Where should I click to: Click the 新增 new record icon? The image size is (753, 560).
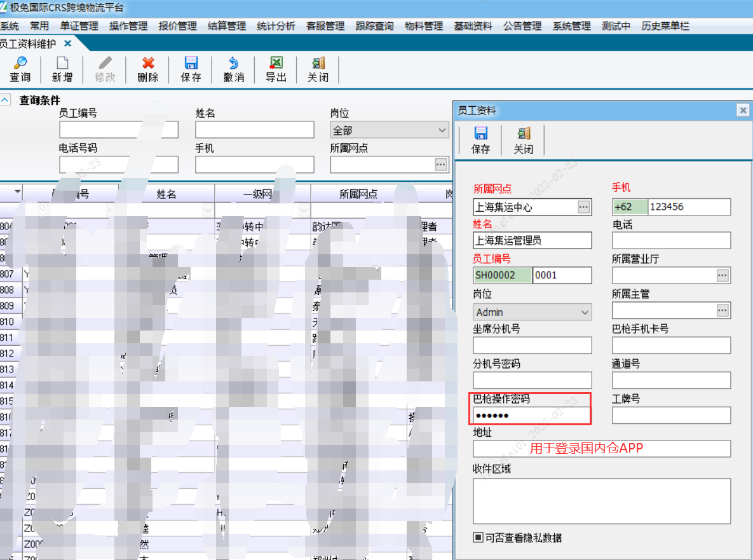pos(62,70)
